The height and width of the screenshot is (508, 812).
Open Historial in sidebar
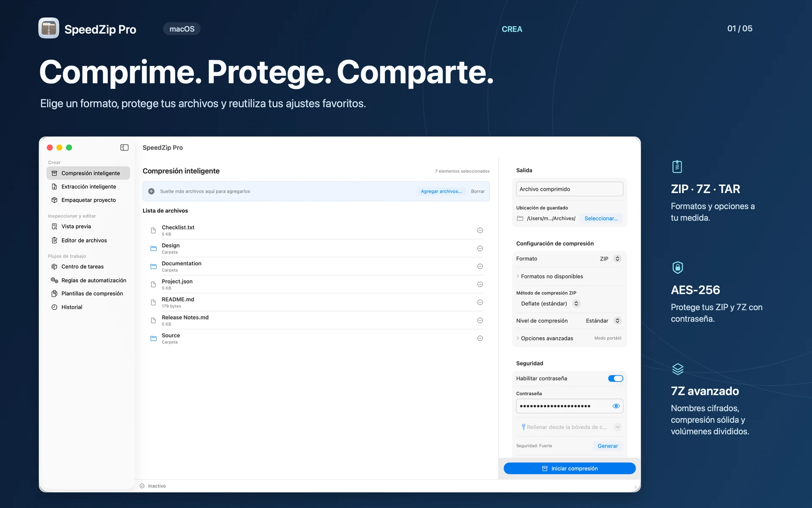click(x=88, y=307)
